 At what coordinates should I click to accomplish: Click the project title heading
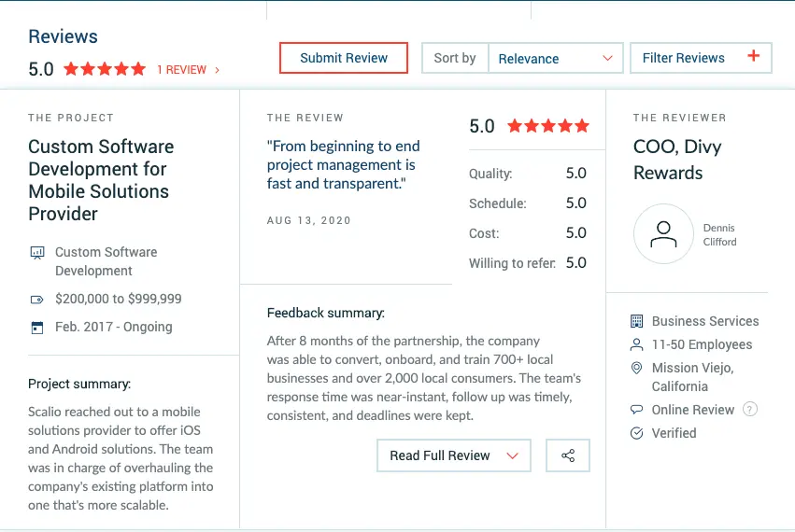pos(101,180)
